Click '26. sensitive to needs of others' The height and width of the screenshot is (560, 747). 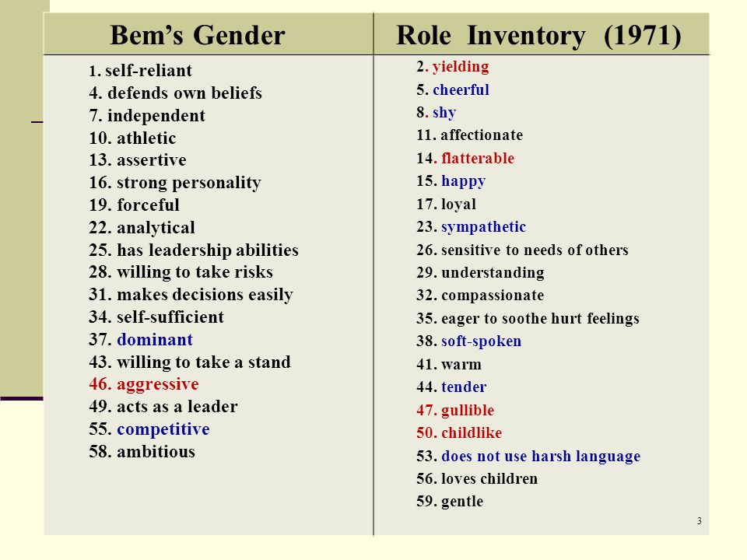coord(522,250)
